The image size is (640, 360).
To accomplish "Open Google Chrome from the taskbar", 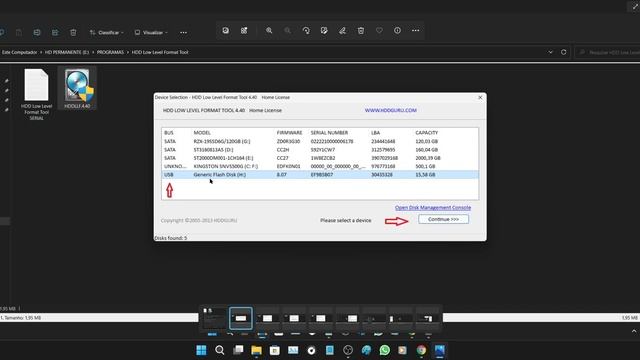I will 421,350.
